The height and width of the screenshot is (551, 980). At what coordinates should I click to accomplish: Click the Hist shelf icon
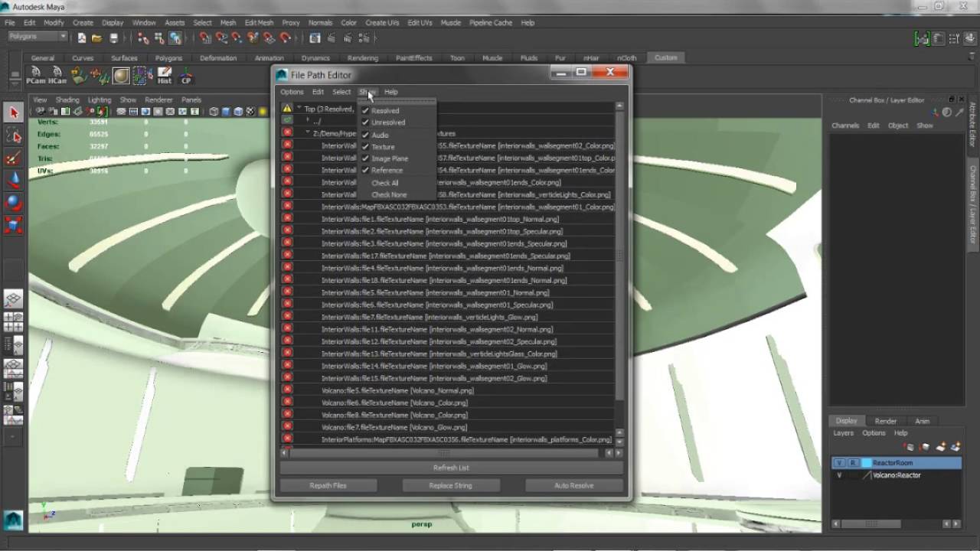coord(165,75)
